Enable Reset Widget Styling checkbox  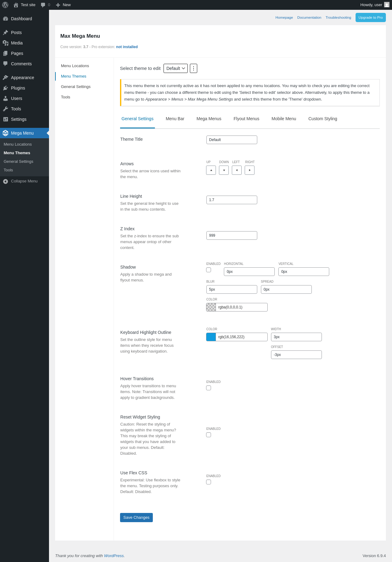(x=209, y=435)
